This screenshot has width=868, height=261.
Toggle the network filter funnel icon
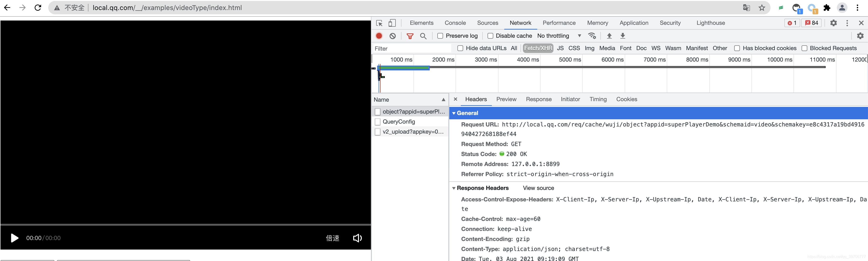(410, 36)
